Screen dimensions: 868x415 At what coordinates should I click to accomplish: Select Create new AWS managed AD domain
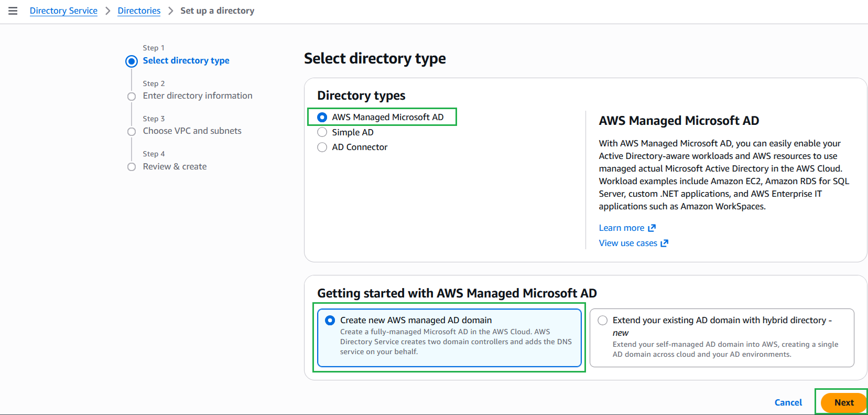click(449, 337)
